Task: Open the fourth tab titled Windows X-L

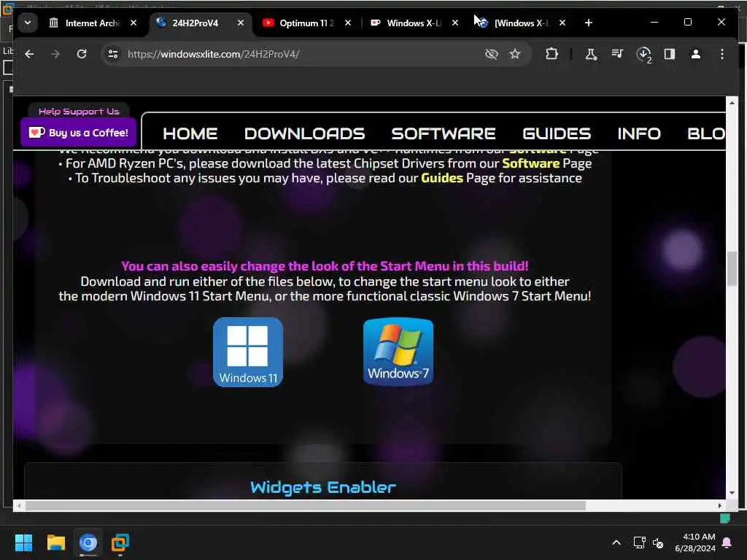Action: 414,23
